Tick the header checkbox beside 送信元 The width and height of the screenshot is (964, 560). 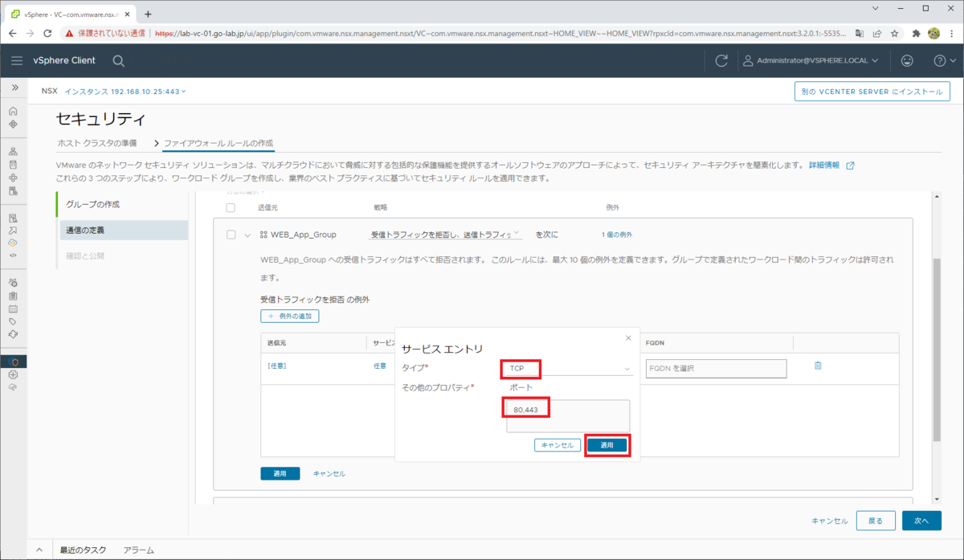[231, 207]
